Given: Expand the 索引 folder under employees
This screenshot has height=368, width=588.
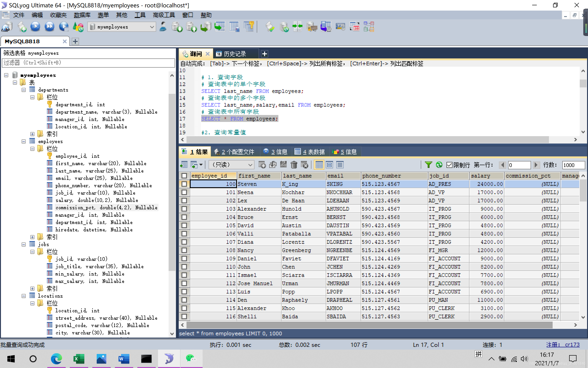Looking at the screenshot, I should point(32,237).
